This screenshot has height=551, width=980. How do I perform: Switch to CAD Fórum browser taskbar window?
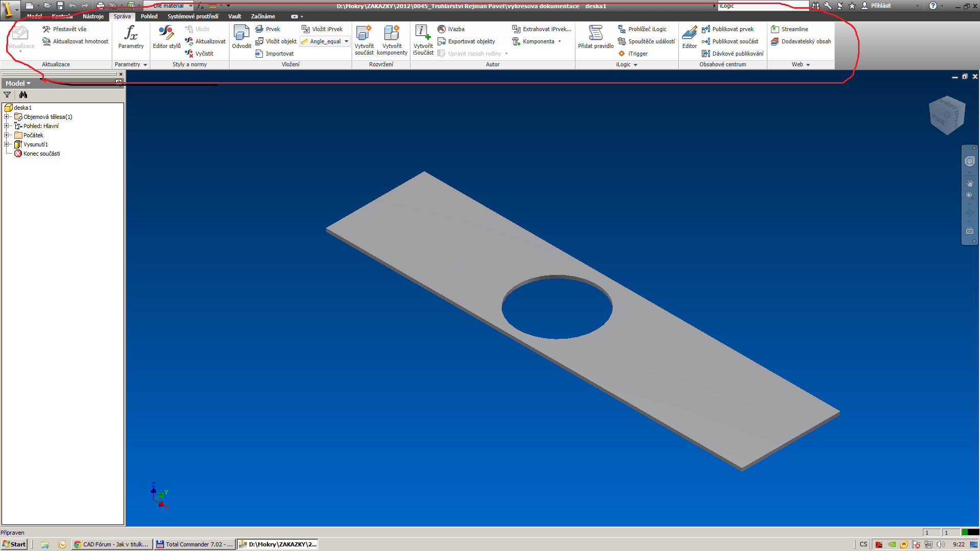tap(111, 544)
